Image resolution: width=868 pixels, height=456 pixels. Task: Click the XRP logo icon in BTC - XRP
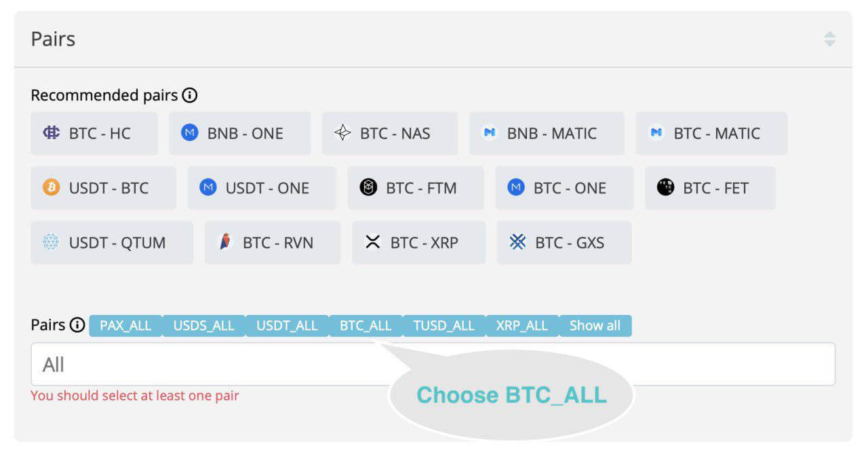[372, 242]
